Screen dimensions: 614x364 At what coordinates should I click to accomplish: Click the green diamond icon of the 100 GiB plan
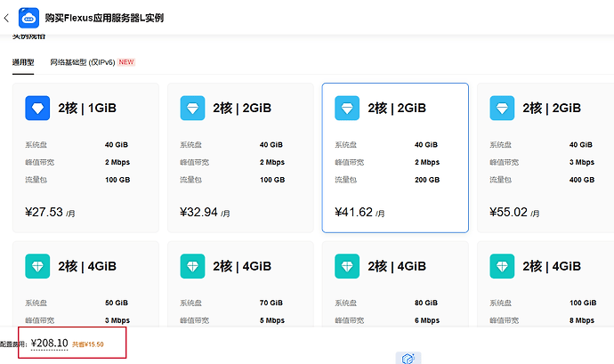[502, 266]
